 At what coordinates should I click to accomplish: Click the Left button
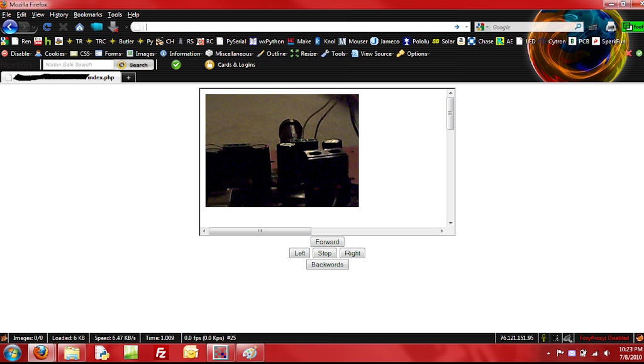(x=299, y=253)
